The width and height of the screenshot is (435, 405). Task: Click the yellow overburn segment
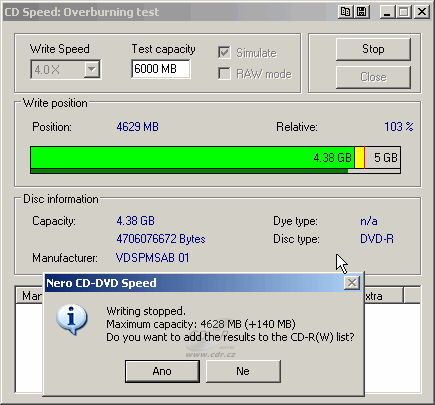pos(359,157)
